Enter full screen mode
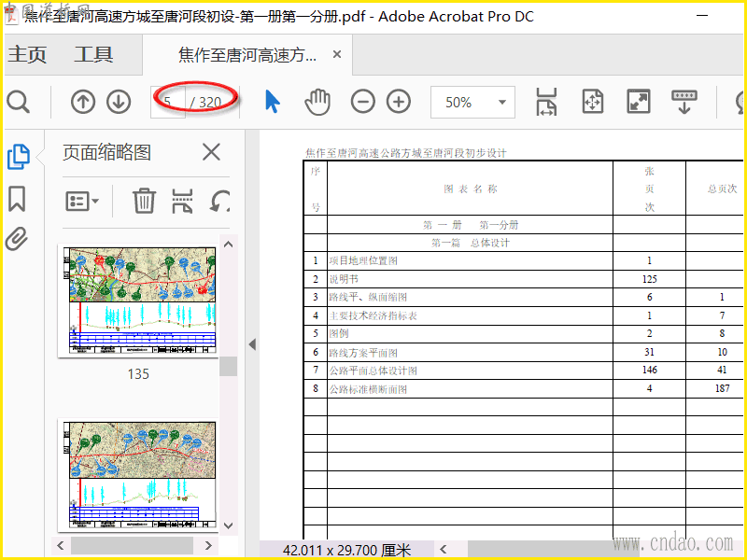The image size is (747, 560). (x=639, y=102)
